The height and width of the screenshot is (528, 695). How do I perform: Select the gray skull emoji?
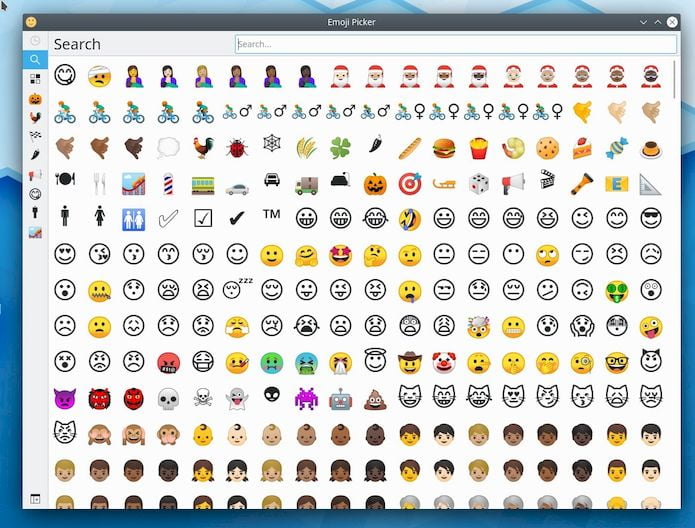(x=168, y=399)
